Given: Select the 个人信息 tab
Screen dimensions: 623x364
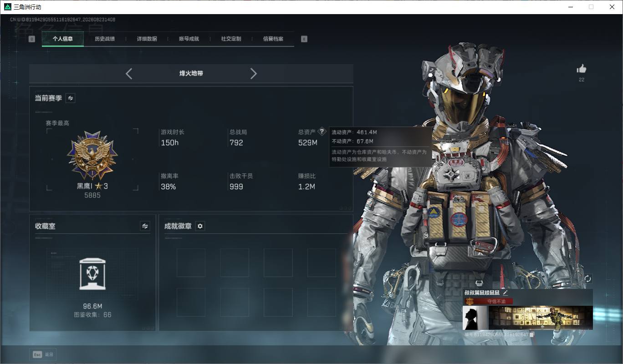Looking at the screenshot, I should [63, 39].
